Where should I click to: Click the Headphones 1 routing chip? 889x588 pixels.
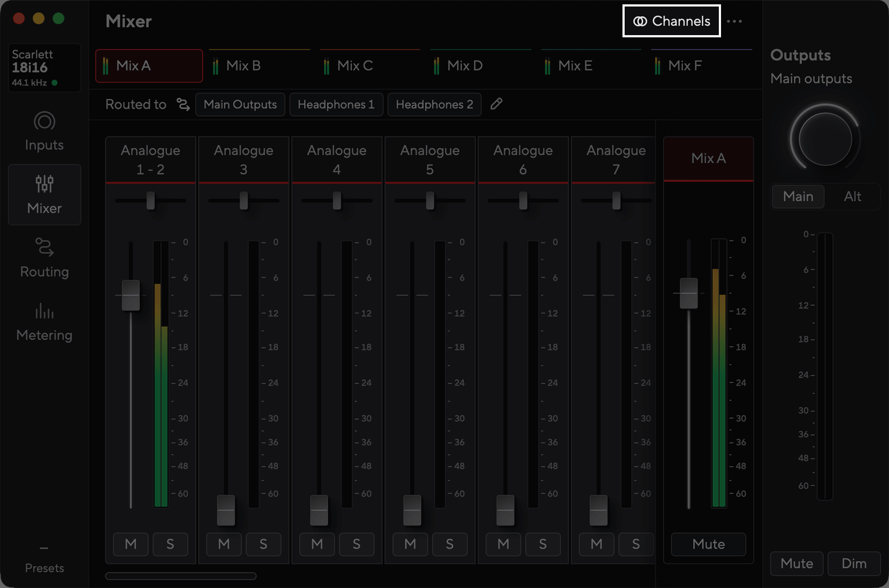tap(336, 105)
